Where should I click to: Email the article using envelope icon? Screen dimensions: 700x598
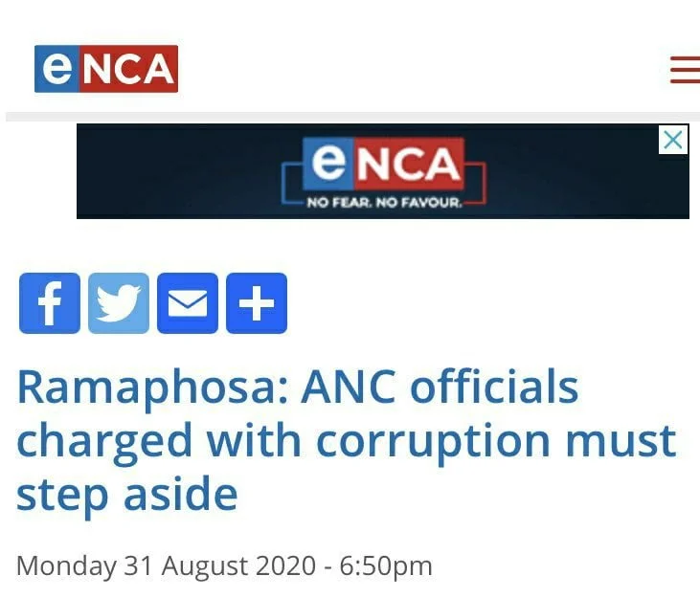pyautogui.click(x=188, y=303)
